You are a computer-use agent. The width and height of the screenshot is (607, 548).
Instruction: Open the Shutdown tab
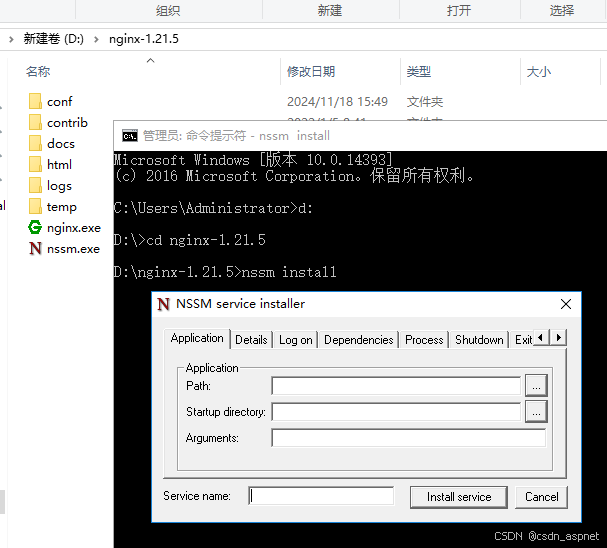[479, 340]
